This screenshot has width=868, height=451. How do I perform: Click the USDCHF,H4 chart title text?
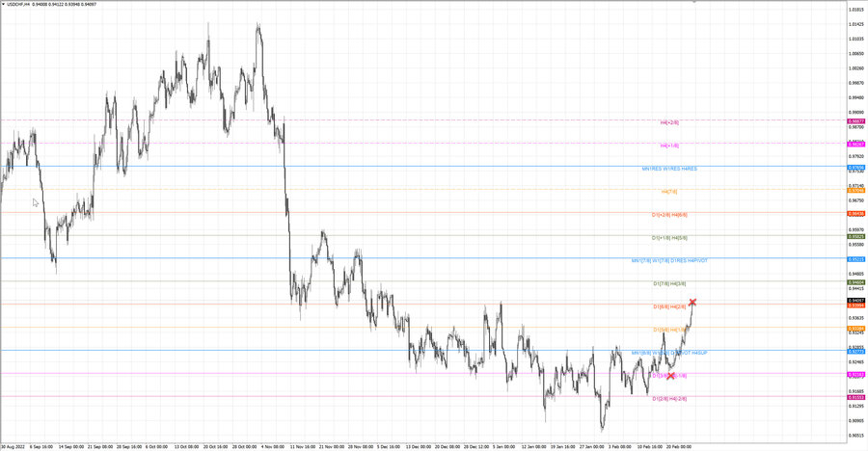click(18, 4)
